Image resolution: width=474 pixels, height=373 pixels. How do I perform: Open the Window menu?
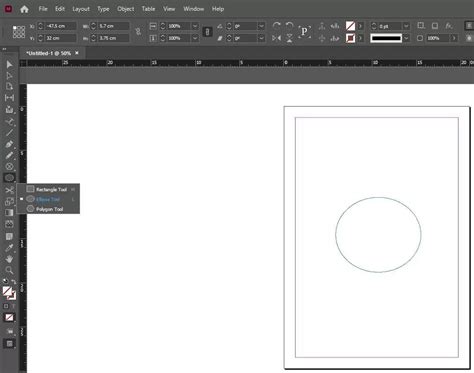[x=194, y=9]
